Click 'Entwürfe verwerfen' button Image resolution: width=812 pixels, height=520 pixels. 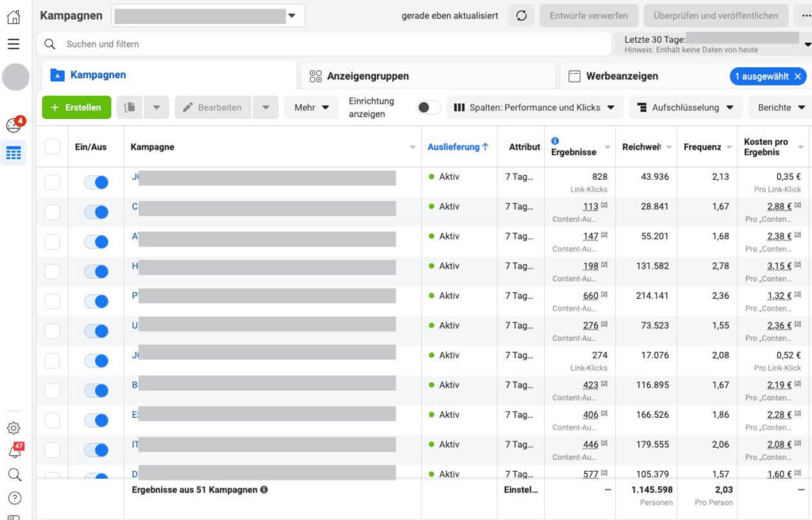(589, 16)
